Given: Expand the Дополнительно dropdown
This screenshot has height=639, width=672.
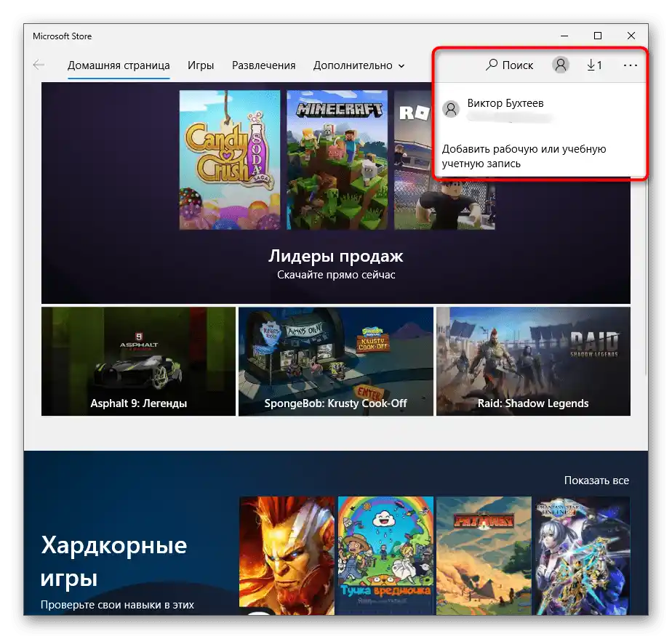Looking at the screenshot, I should click(x=359, y=65).
